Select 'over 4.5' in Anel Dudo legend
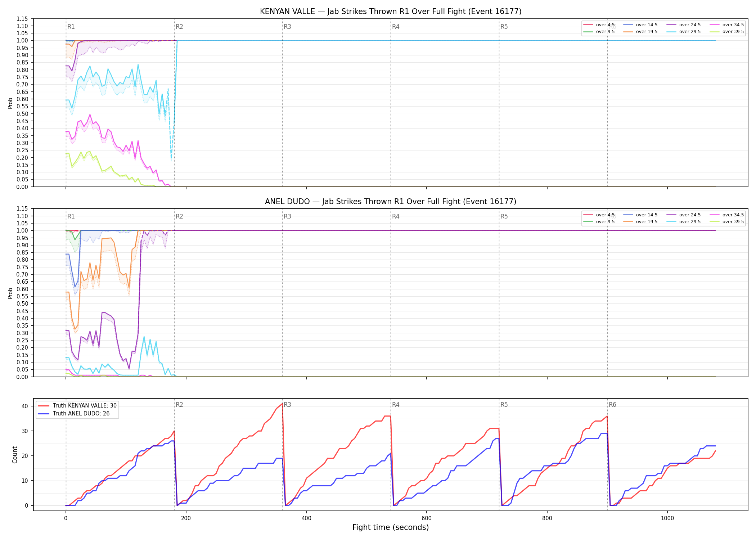756x540 pixels. (x=599, y=215)
